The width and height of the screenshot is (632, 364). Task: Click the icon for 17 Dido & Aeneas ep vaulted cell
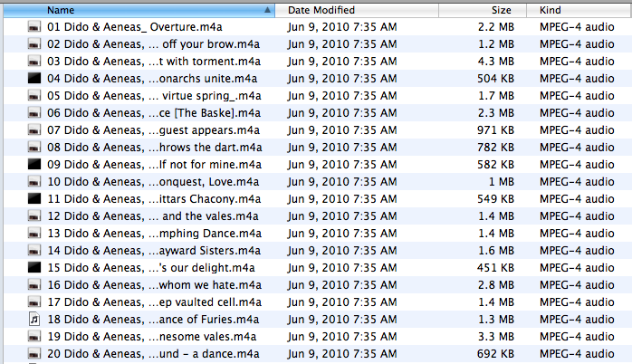click(34, 302)
